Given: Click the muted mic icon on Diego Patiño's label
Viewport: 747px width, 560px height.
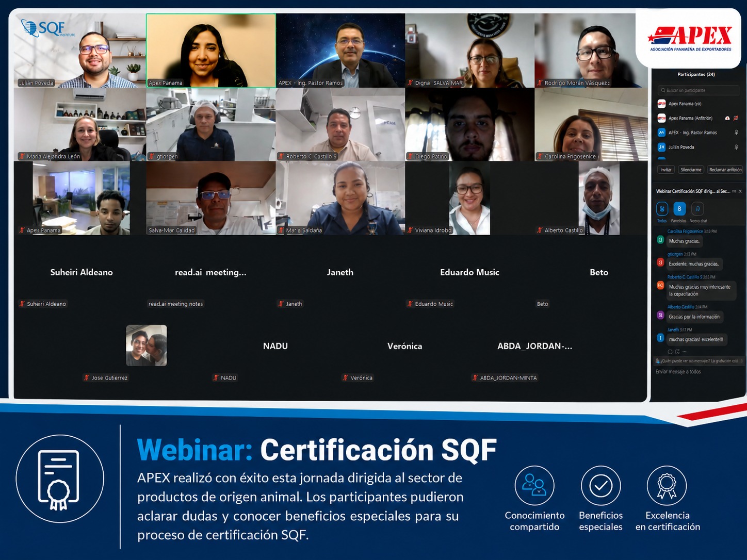Looking at the screenshot, I should point(411,156).
